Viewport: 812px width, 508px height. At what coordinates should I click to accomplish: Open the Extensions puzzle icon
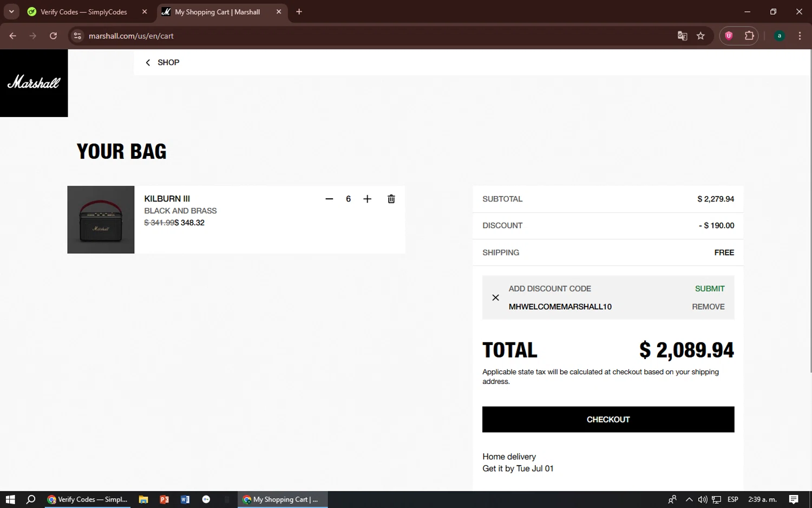pos(749,36)
